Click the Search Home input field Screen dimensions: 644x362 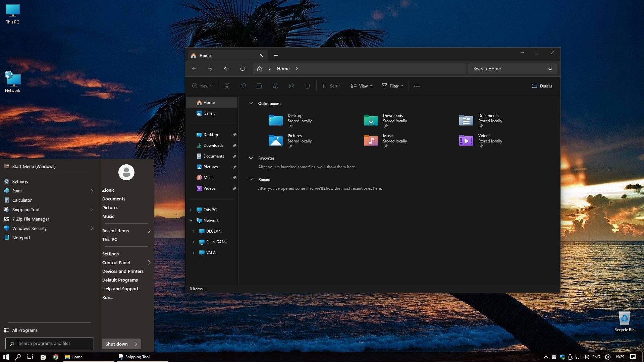point(508,69)
